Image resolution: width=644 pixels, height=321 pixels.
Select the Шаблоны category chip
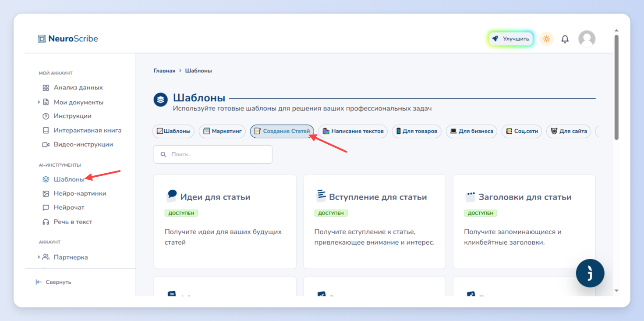click(x=173, y=131)
